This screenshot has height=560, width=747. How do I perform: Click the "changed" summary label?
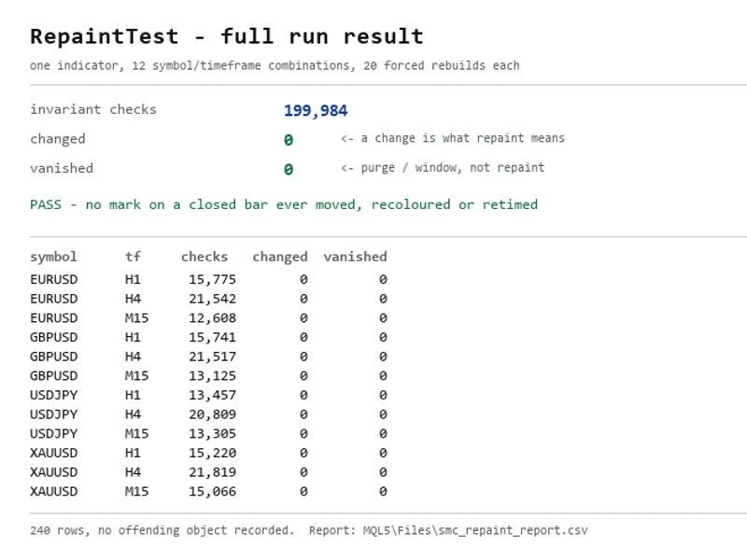tap(58, 139)
